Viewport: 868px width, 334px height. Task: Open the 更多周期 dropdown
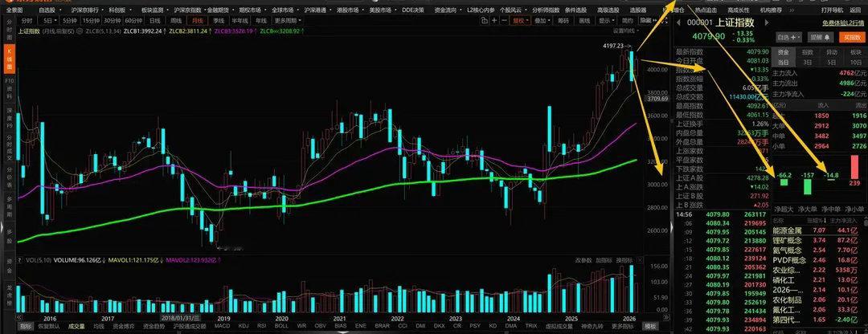pos(289,20)
